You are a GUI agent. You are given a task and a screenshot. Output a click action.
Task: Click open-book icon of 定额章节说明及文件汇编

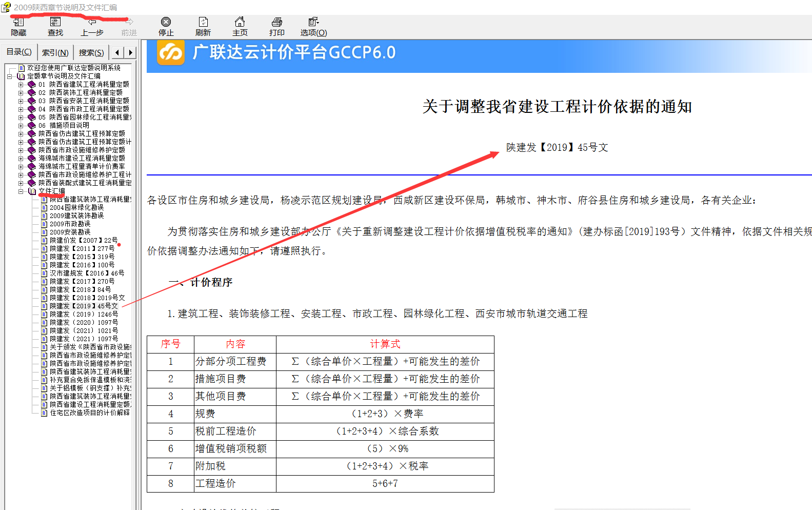point(21,76)
